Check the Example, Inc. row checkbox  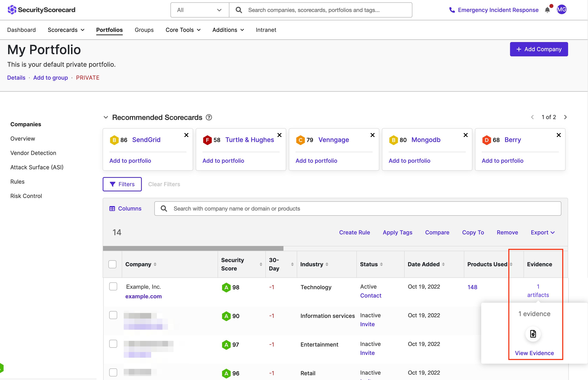pos(113,286)
